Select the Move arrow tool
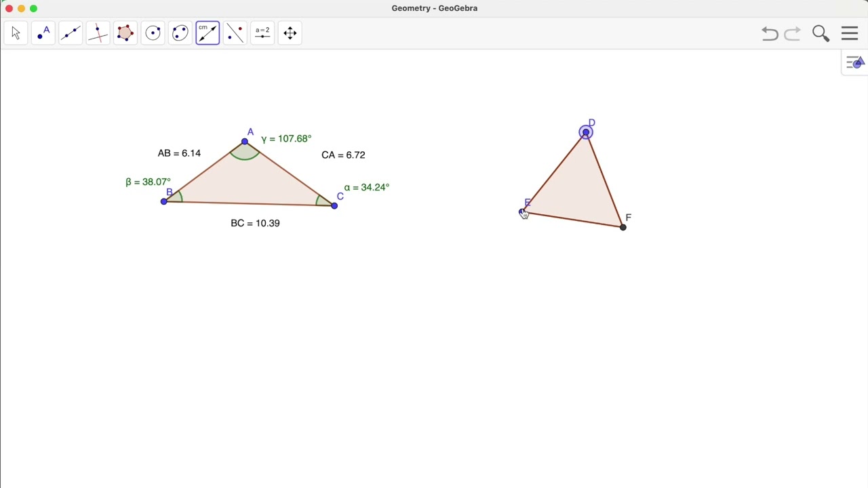The height and width of the screenshot is (488, 868). [x=16, y=33]
